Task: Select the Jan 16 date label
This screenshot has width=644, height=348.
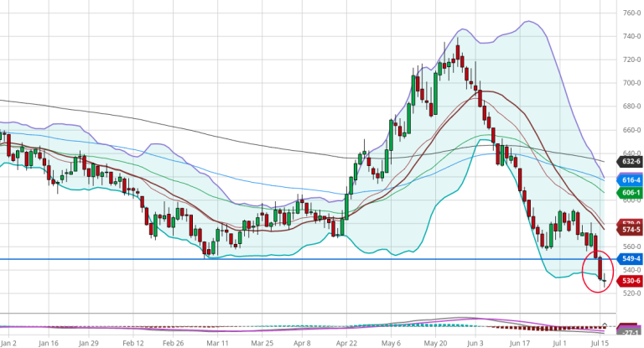Action: pyautogui.click(x=47, y=343)
